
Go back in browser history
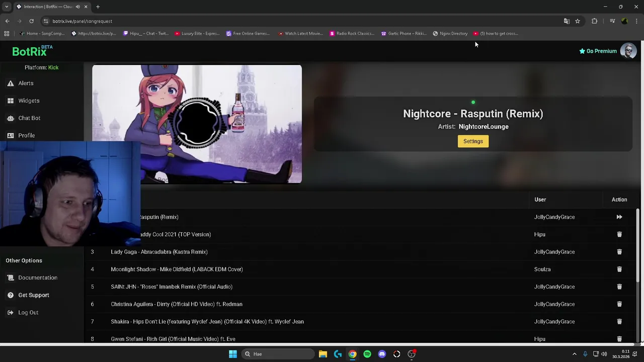click(x=7, y=21)
